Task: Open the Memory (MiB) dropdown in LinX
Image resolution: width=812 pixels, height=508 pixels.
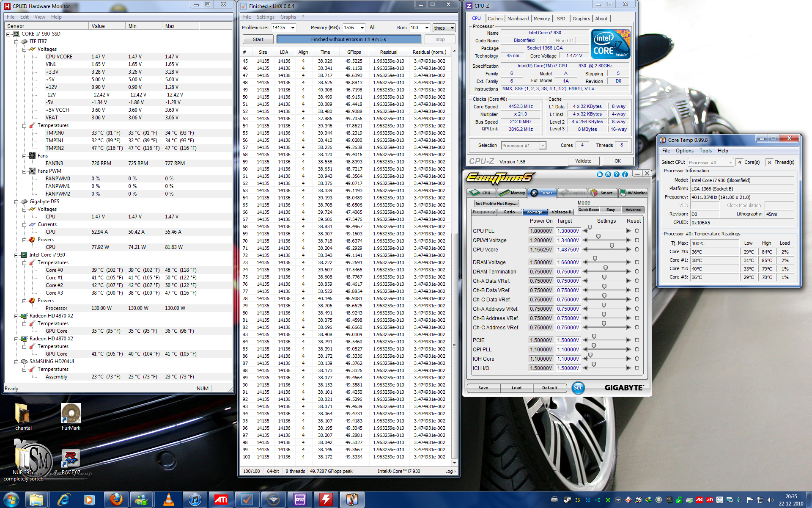Action: tap(362, 28)
